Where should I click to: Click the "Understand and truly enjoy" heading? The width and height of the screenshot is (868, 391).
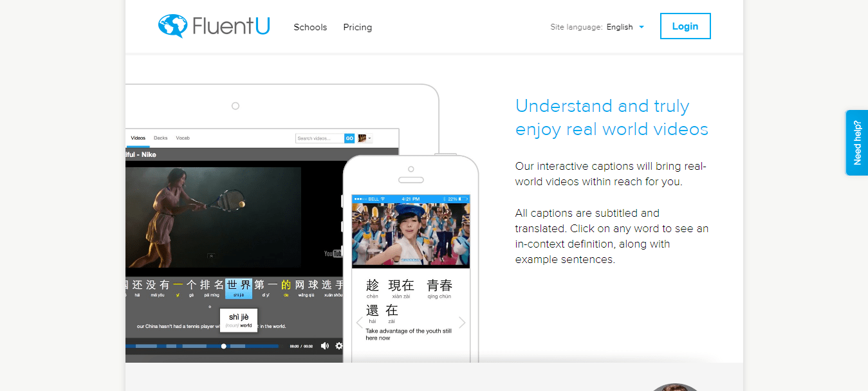[x=612, y=118]
